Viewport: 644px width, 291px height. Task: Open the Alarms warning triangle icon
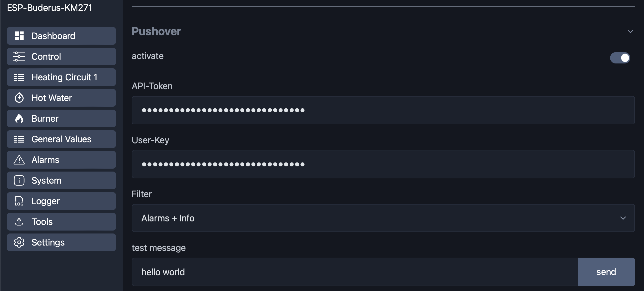[19, 160]
